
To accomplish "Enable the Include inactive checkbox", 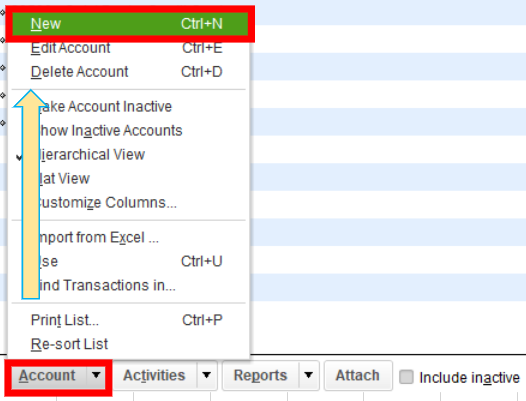I will coord(406,377).
